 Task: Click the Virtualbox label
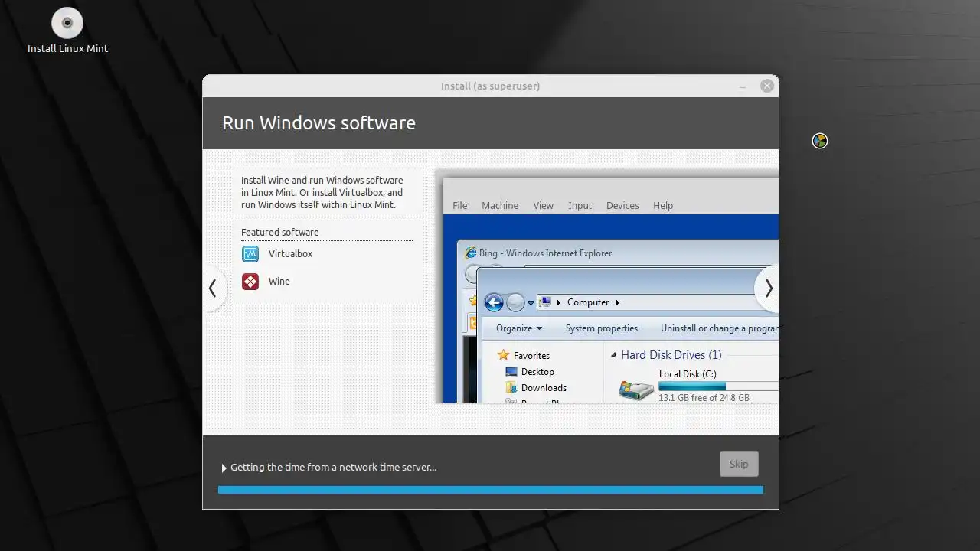(291, 254)
